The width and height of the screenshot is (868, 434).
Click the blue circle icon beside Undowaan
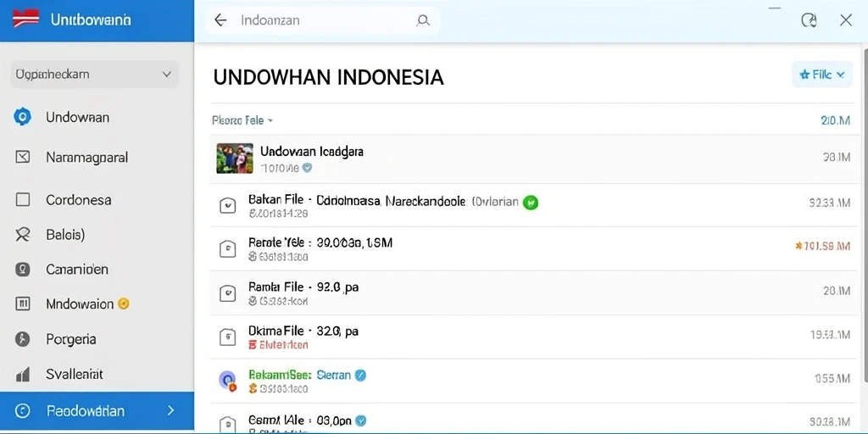coord(22,117)
